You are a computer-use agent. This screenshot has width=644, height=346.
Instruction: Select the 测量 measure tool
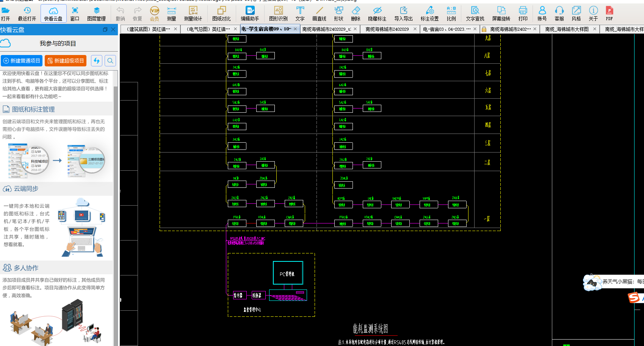tap(172, 14)
